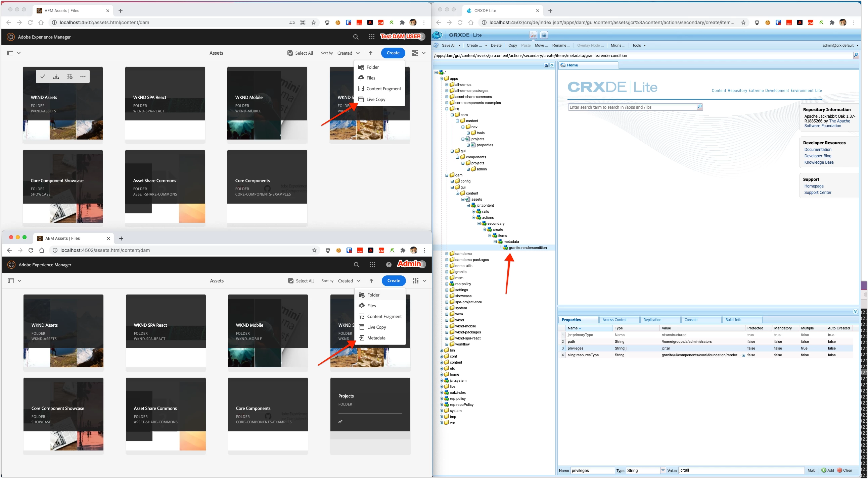The width and height of the screenshot is (868, 479).
Task: Click the Add property button
Action: (x=828, y=470)
